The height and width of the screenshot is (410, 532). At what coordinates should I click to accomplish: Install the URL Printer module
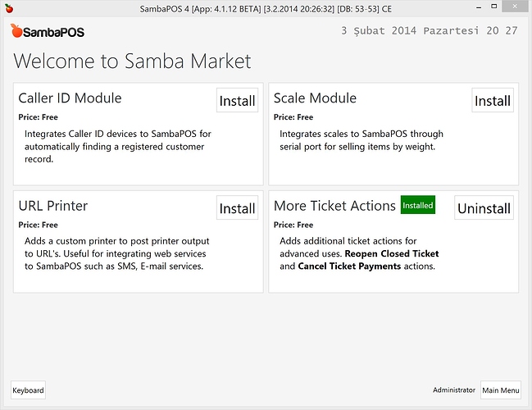(238, 208)
